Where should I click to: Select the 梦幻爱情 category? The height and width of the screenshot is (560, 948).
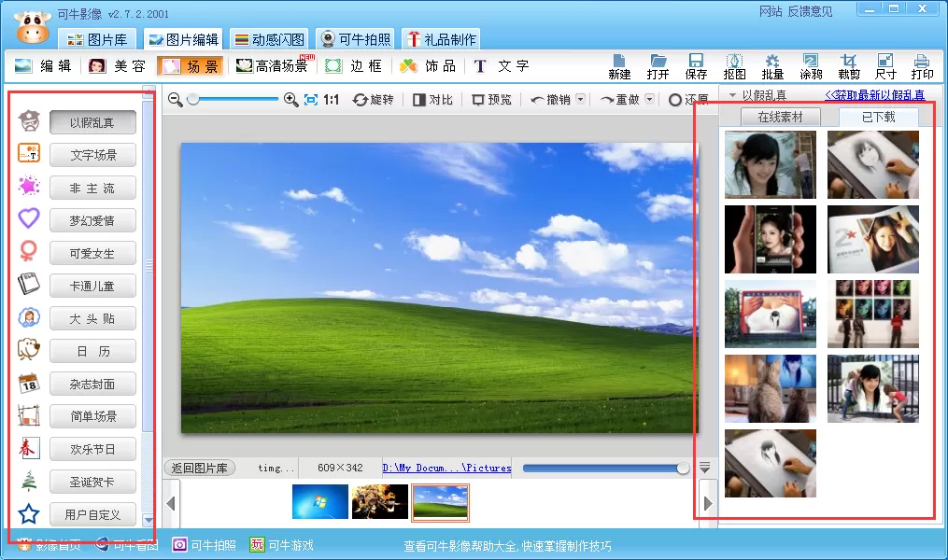coord(92,220)
